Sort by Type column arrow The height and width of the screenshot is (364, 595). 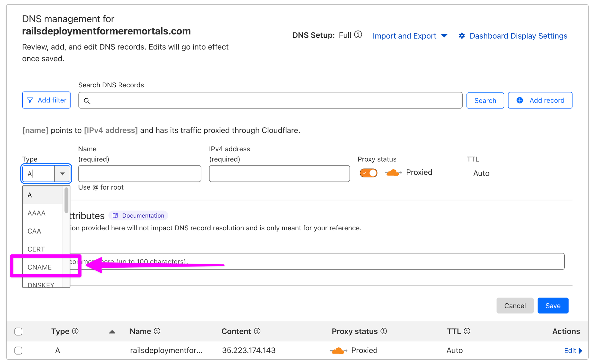tap(112, 332)
